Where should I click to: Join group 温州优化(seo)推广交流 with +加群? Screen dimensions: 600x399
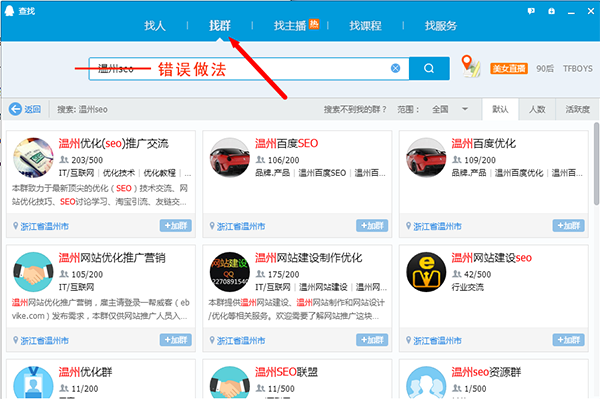point(176,226)
